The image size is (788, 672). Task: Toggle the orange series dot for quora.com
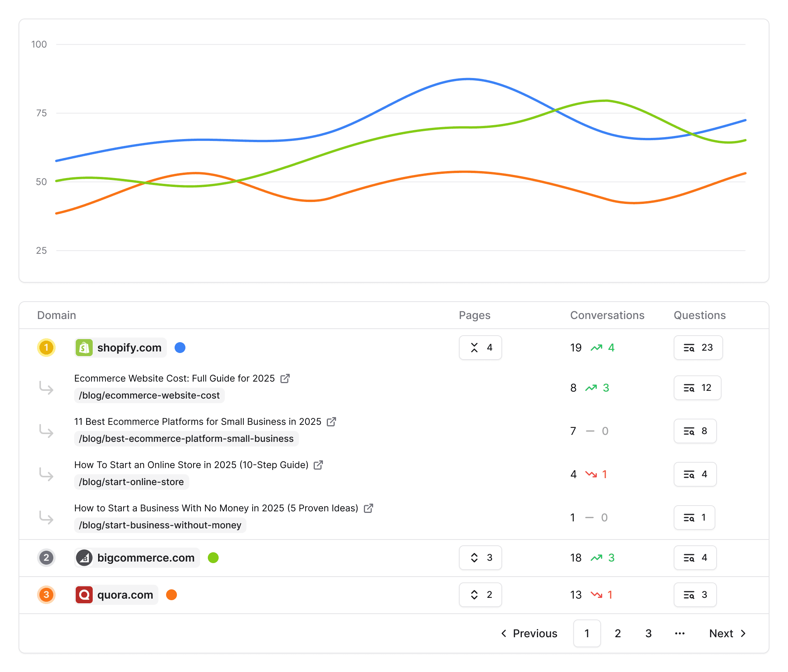[172, 595]
